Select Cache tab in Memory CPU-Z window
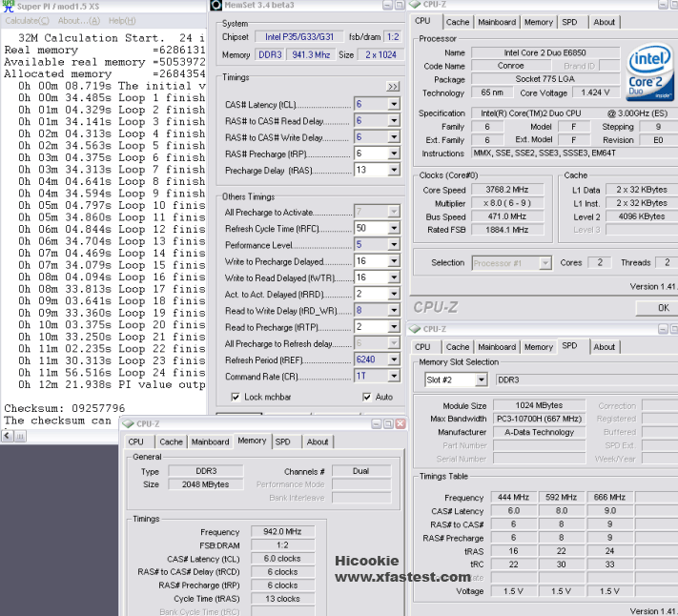 pos(171,441)
